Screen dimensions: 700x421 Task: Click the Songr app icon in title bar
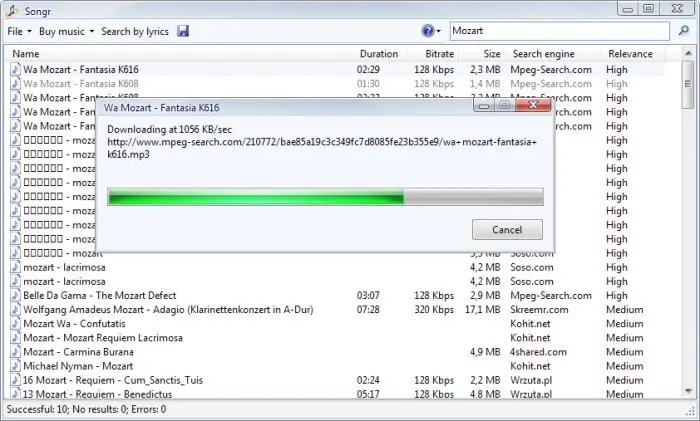pyautogui.click(x=12, y=11)
